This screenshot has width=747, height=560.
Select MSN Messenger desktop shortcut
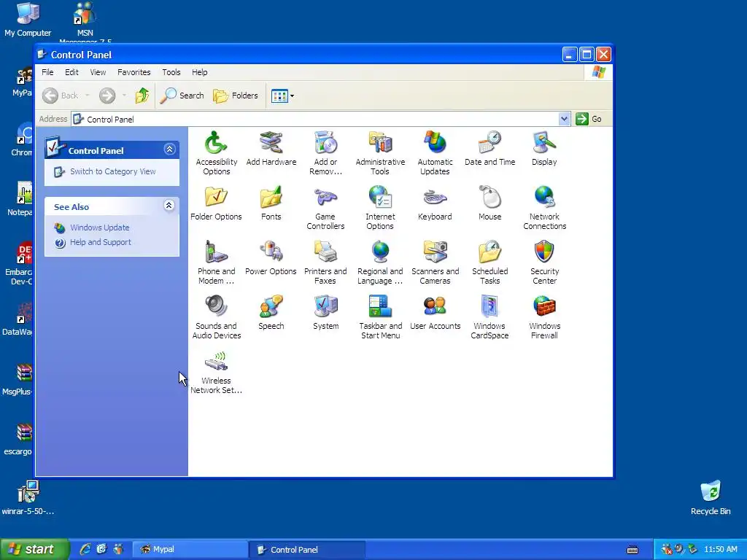(x=85, y=21)
